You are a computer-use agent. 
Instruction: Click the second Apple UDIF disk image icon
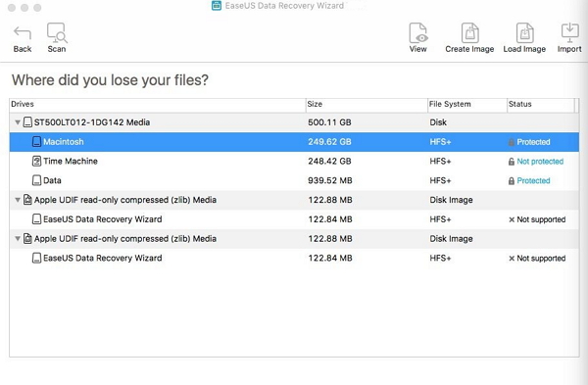click(27, 239)
